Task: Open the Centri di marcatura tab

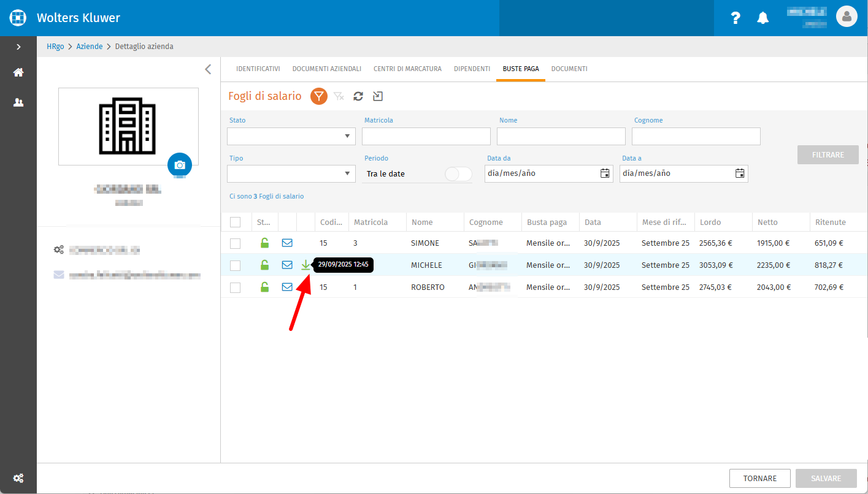Action: click(408, 69)
